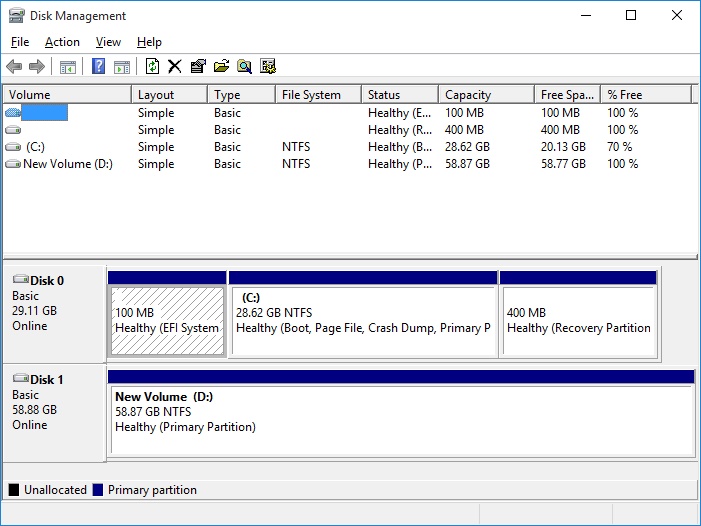Click the Show/Hide Console Tree icon
This screenshot has height=526, width=701.
(x=68, y=67)
